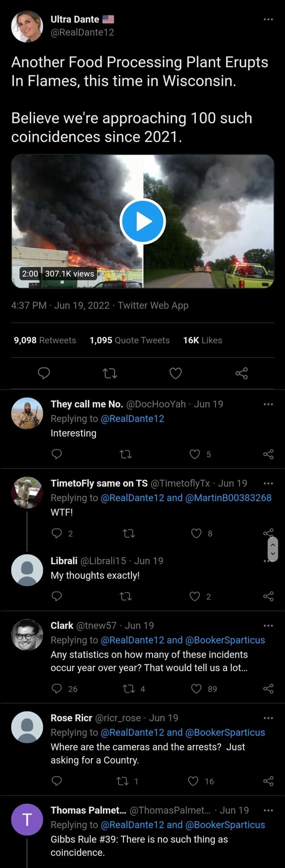View the 1,095 Quote Tweets

coord(130,340)
